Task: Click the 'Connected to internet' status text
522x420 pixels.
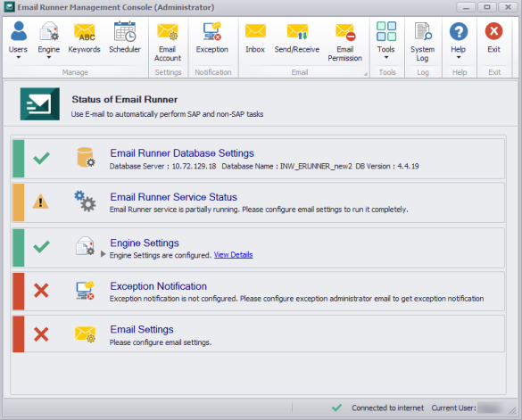Action: pos(388,408)
